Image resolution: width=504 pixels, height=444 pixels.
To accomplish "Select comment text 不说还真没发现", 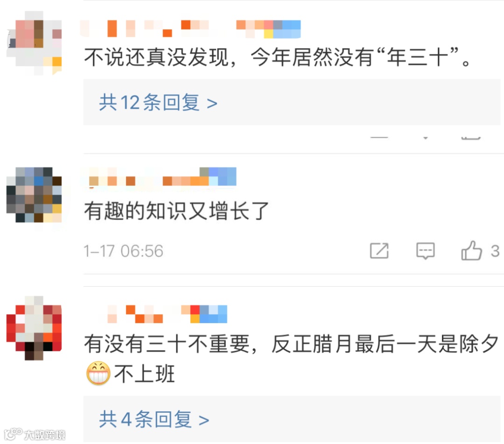I will point(156,57).
